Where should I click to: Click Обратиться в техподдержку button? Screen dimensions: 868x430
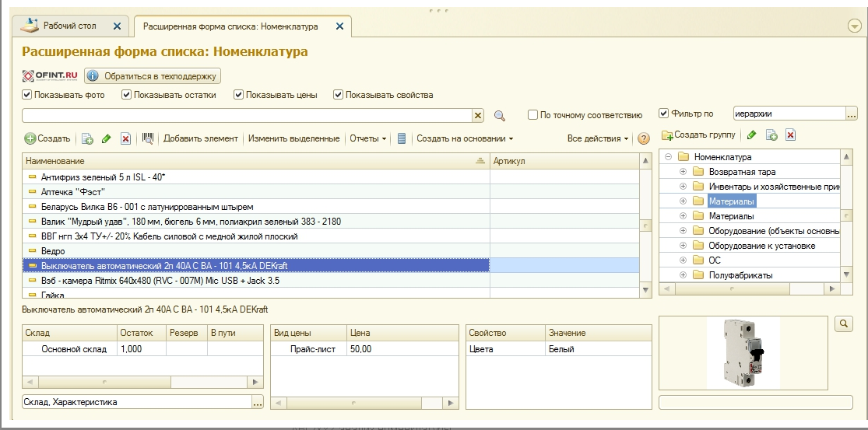click(x=153, y=75)
